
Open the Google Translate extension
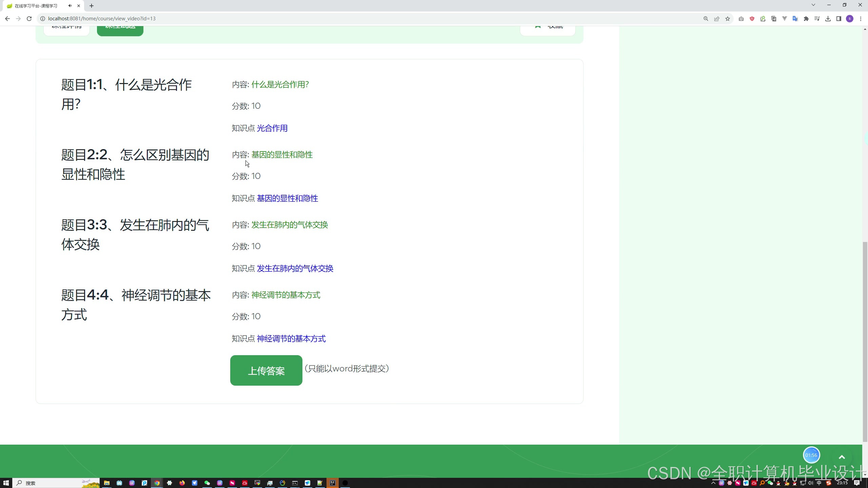[x=795, y=19]
